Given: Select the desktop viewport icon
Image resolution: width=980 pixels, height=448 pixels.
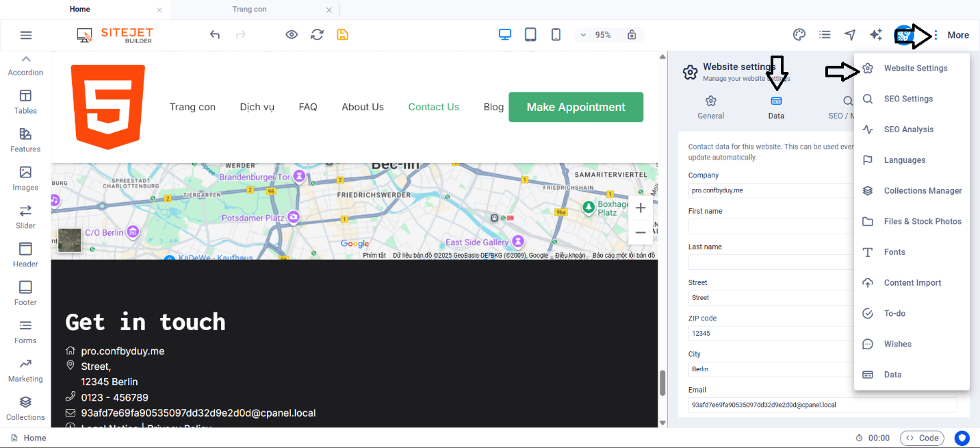Looking at the screenshot, I should pyautogui.click(x=505, y=35).
